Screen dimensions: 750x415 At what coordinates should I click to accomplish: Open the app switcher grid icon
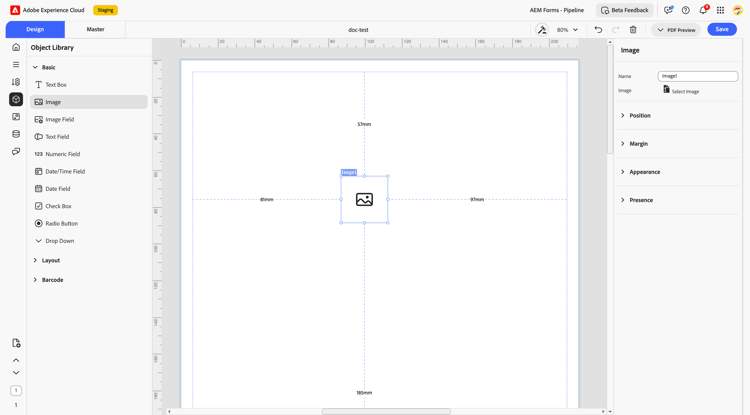tap(720, 10)
